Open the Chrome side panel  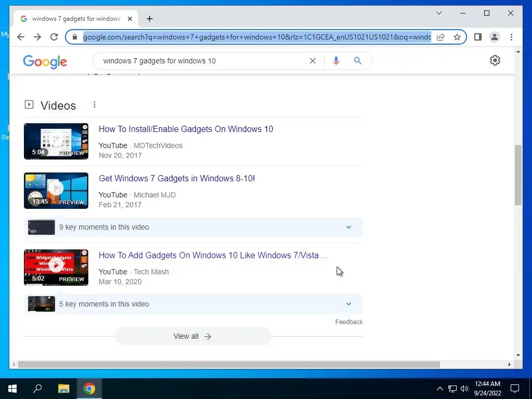[478, 37]
